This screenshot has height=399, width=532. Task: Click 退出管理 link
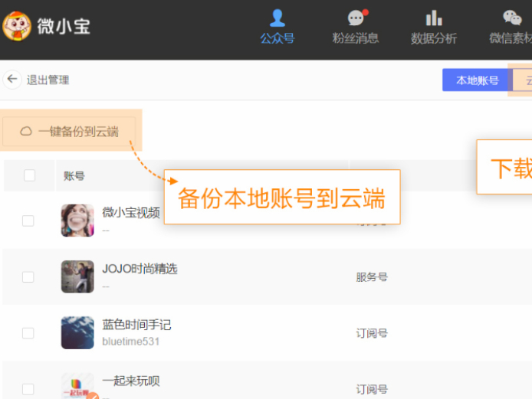click(x=48, y=80)
